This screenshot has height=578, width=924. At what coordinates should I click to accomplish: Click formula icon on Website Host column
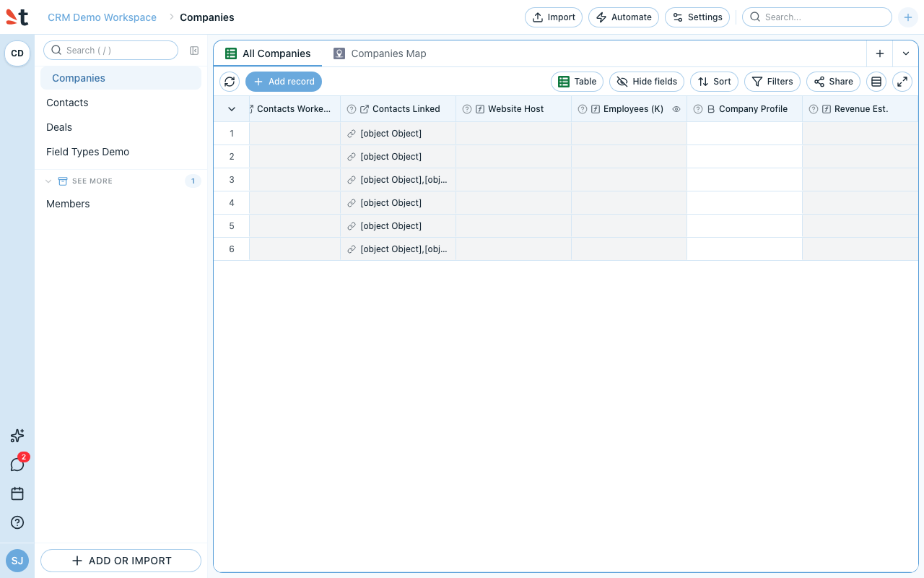(480, 109)
